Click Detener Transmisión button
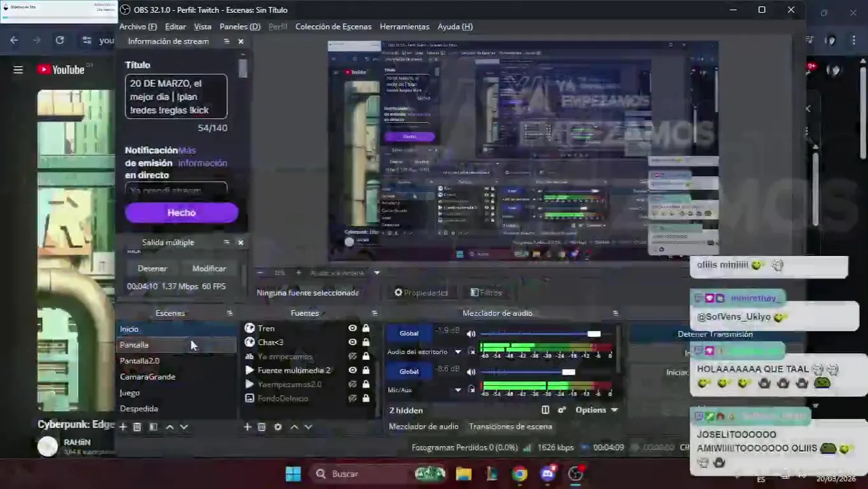The width and height of the screenshot is (868, 489). [715, 334]
